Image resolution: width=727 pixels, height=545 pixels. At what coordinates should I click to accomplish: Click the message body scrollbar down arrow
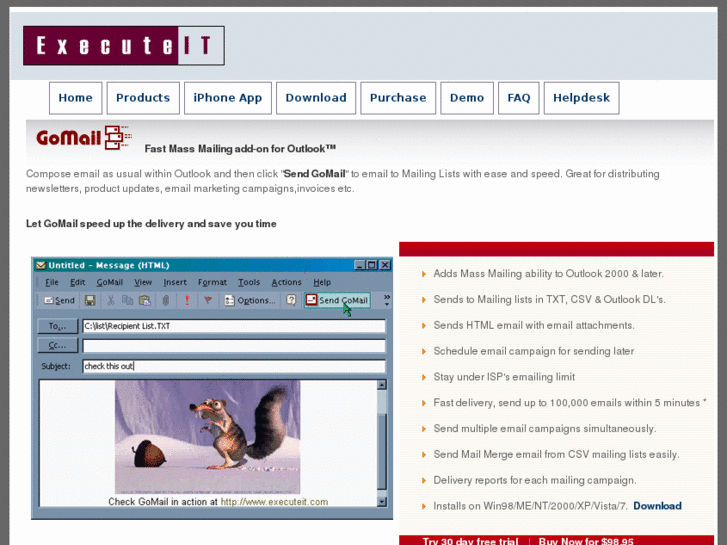pos(382,501)
